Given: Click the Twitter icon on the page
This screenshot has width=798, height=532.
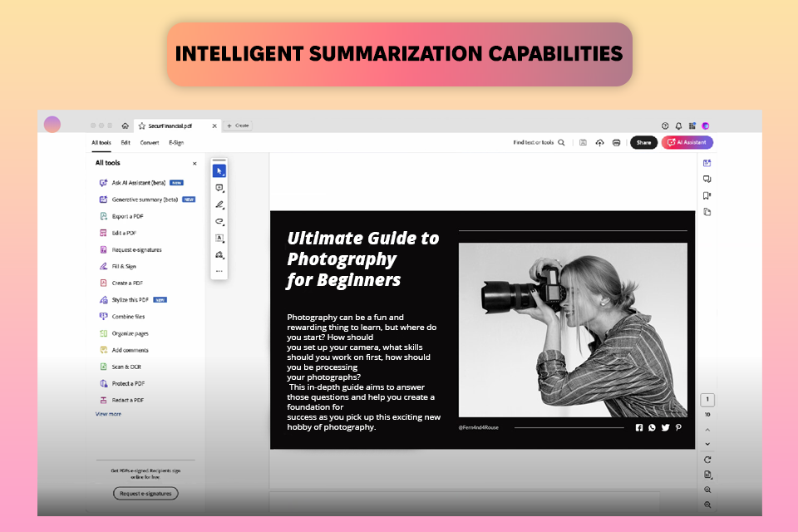Looking at the screenshot, I should [x=665, y=427].
